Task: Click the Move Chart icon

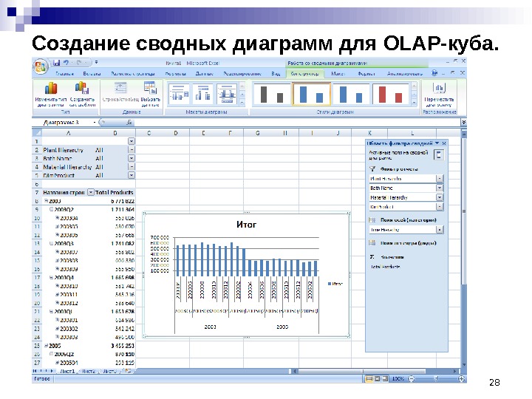Action: point(439,88)
